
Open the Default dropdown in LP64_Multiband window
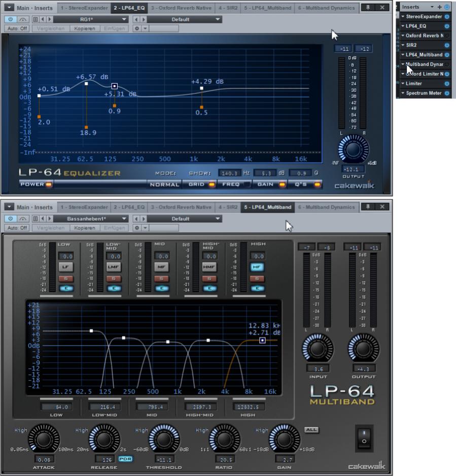click(x=184, y=219)
